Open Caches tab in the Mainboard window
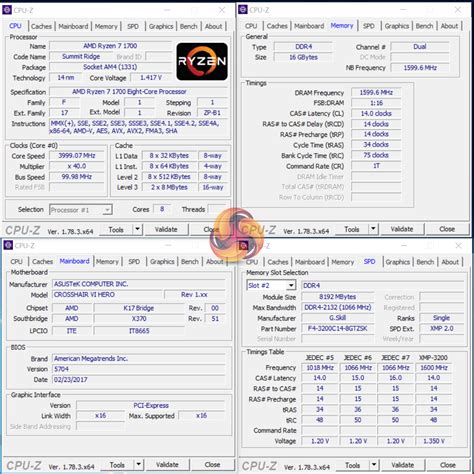Viewport: 474px width, 474px height. pyautogui.click(x=43, y=262)
